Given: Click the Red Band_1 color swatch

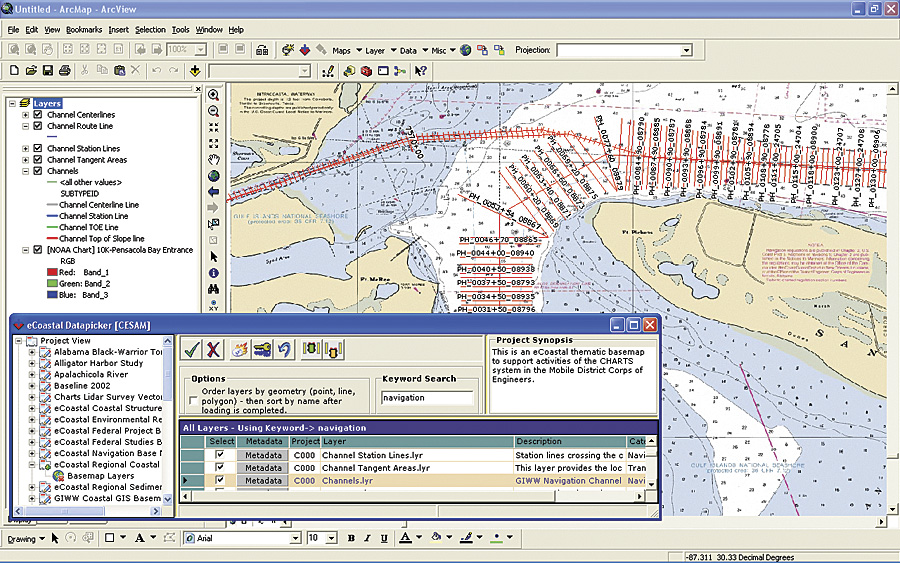Looking at the screenshot, I should [52, 272].
